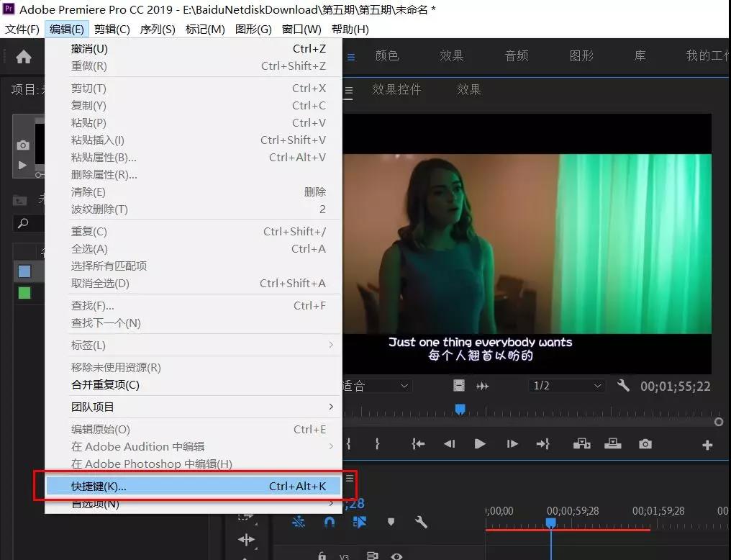The image size is (731, 560).
Task: Open 序列(S) menu
Action: click(x=158, y=30)
